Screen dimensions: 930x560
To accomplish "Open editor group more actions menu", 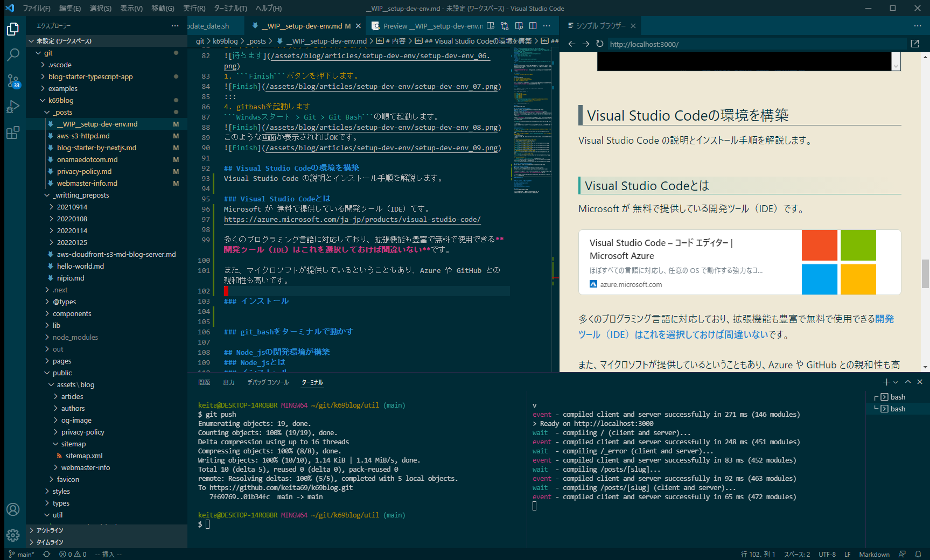I will tap(547, 26).
